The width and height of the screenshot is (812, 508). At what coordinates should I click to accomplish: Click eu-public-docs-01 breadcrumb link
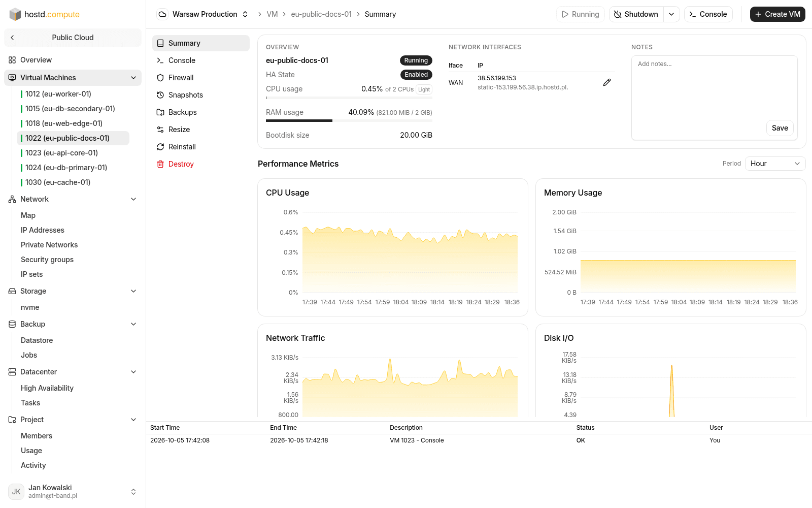[321, 14]
